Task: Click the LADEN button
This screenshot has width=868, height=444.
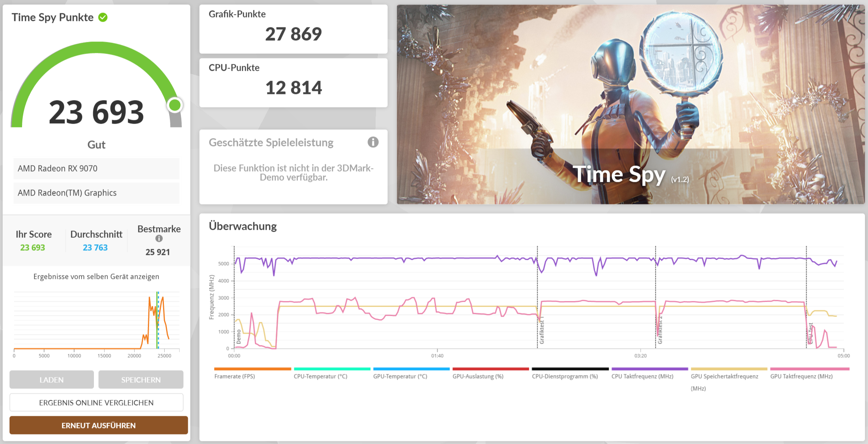Action: click(x=52, y=380)
